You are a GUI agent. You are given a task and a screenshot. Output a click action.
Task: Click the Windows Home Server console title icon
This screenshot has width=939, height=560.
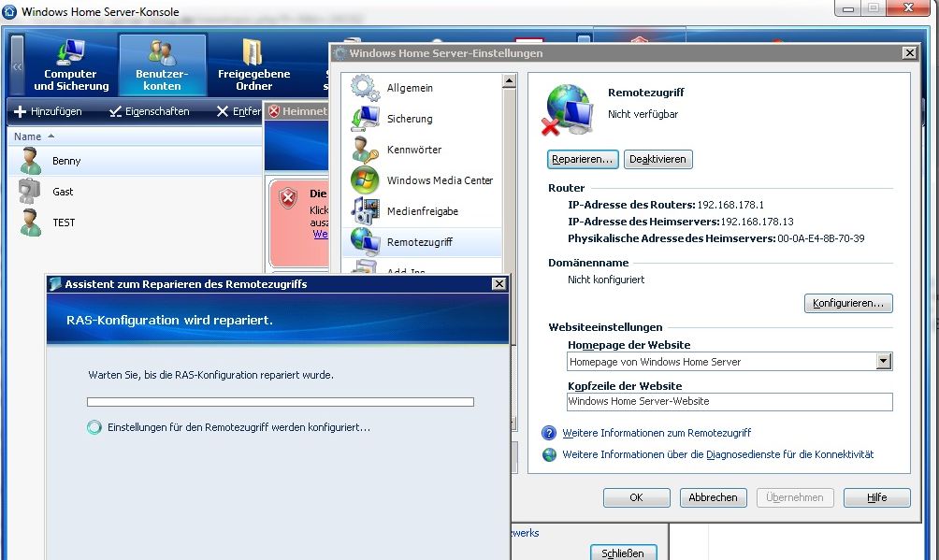tap(9, 11)
